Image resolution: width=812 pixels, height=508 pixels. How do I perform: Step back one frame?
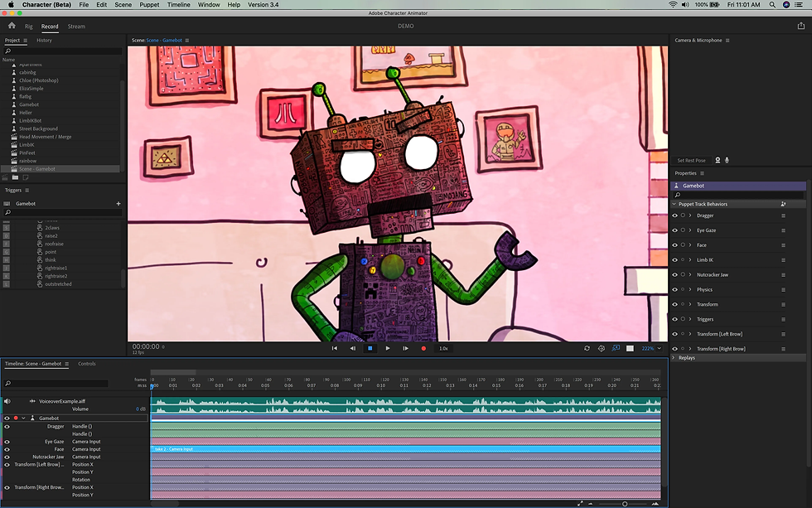(353, 349)
